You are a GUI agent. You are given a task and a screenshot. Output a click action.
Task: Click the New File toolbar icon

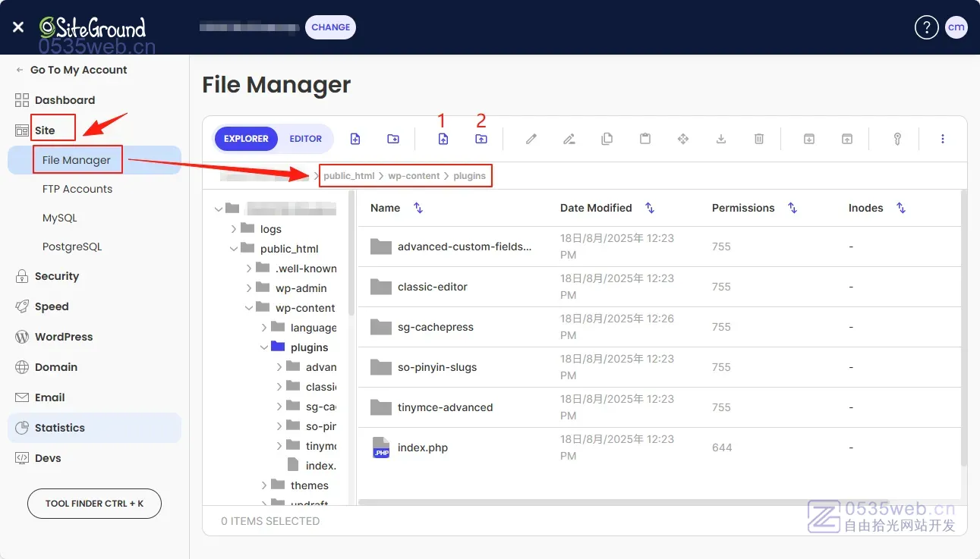click(x=355, y=139)
